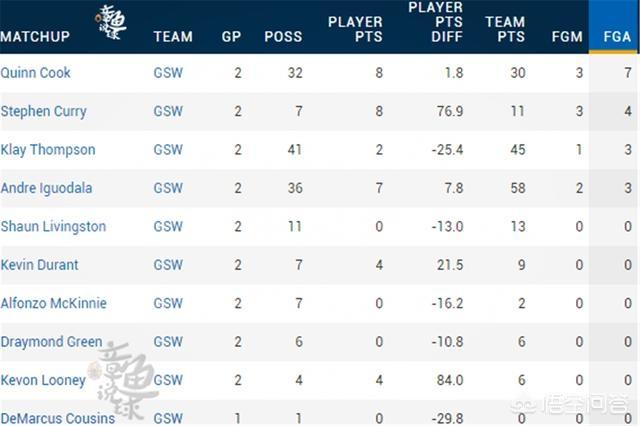
Task: Select Shaun Livingston name link
Action: pos(53,226)
